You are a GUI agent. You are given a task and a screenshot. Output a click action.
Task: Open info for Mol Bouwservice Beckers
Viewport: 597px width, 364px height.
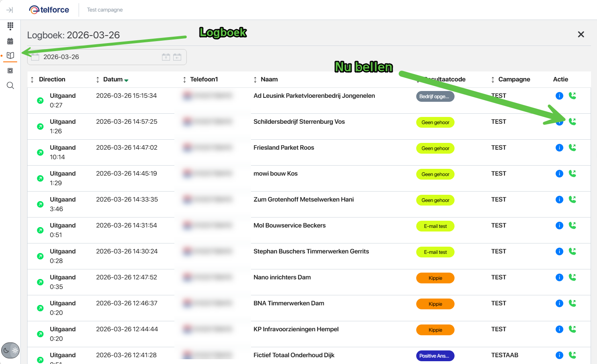pos(559,226)
